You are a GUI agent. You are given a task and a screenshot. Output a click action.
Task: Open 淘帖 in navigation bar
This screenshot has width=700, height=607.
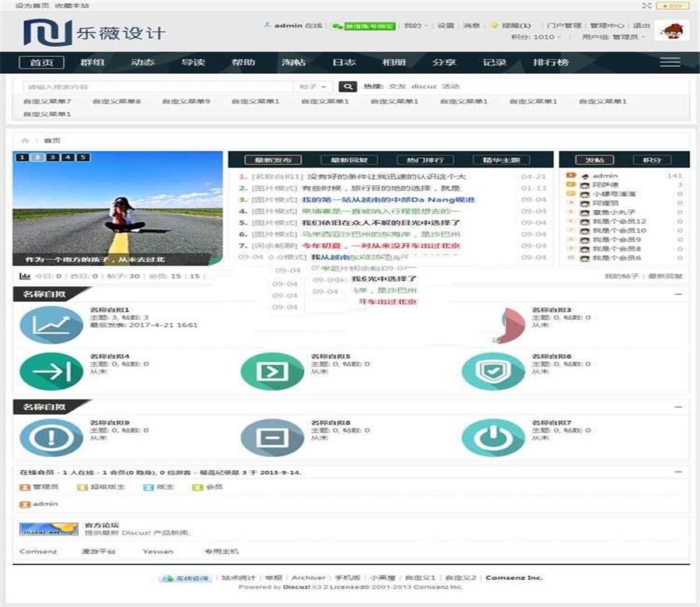coord(293,62)
